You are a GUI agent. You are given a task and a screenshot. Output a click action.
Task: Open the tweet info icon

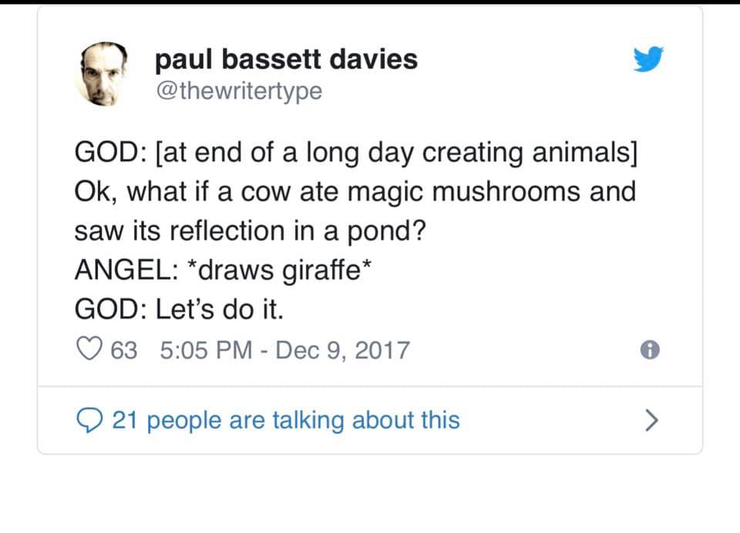pyautogui.click(x=651, y=350)
